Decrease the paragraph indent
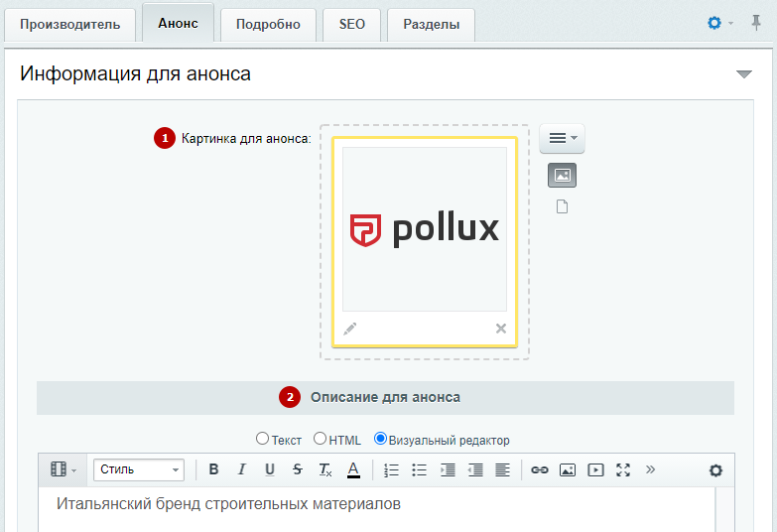 pyautogui.click(x=475, y=469)
